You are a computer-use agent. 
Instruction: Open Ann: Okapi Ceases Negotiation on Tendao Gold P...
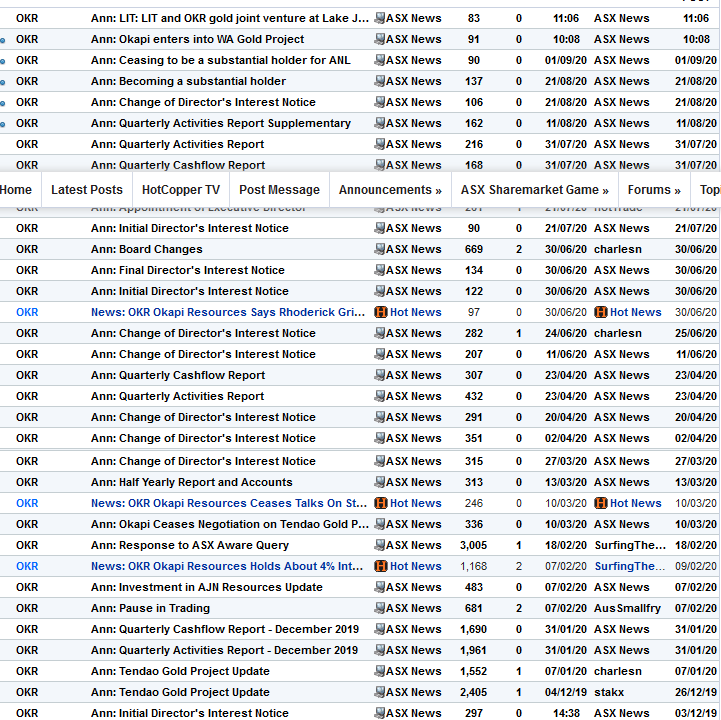point(229,524)
